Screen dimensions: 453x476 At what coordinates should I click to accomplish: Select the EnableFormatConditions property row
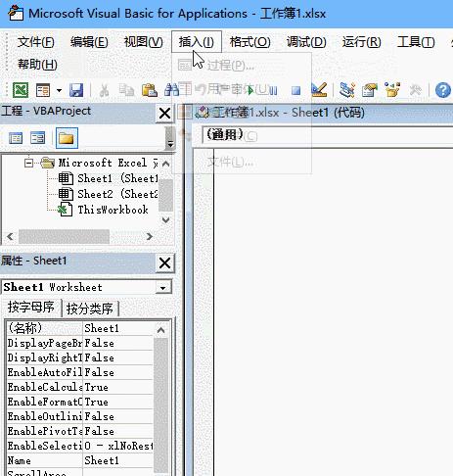click(79, 402)
